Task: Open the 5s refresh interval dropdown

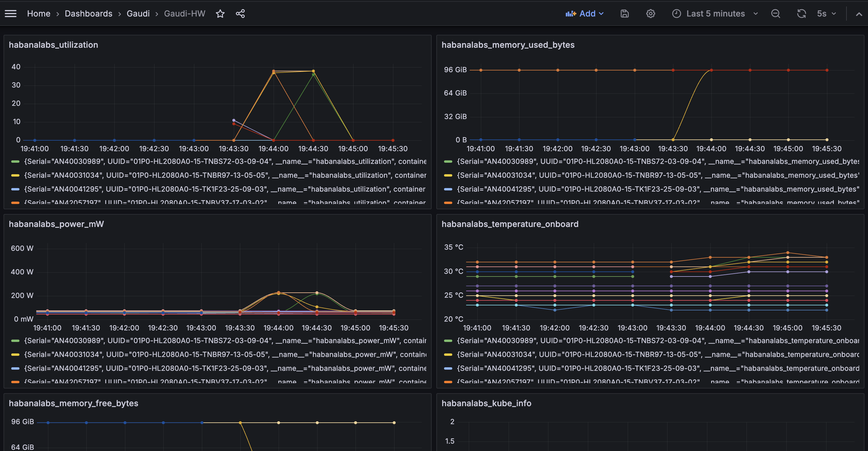Action: pyautogui.click(x=826, y=14)
